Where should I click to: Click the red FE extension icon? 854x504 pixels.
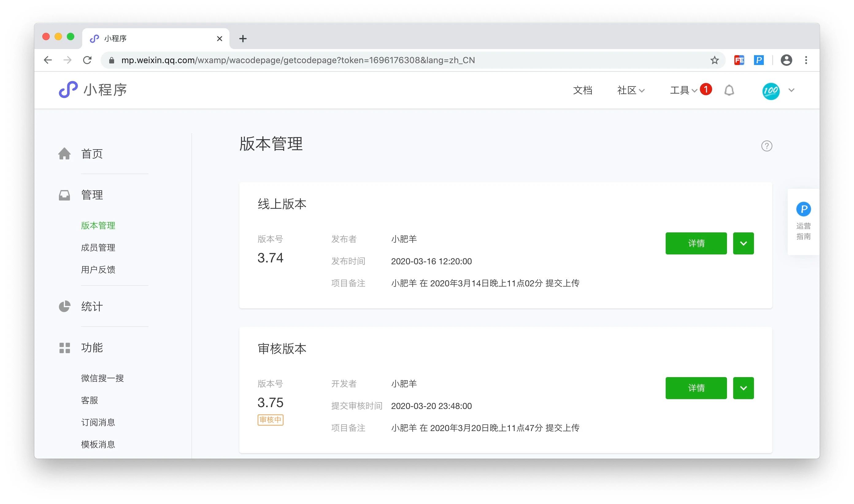click(739, 60)
